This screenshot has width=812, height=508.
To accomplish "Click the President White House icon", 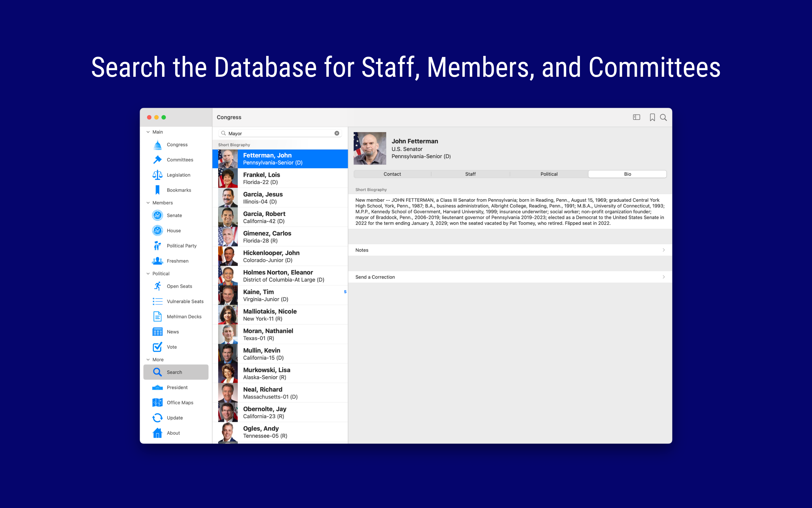I will click(x=157, y=387).
